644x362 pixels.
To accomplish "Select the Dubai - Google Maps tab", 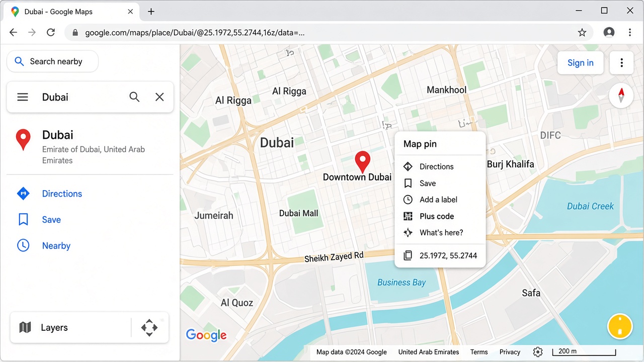I will tap(70, 12).
